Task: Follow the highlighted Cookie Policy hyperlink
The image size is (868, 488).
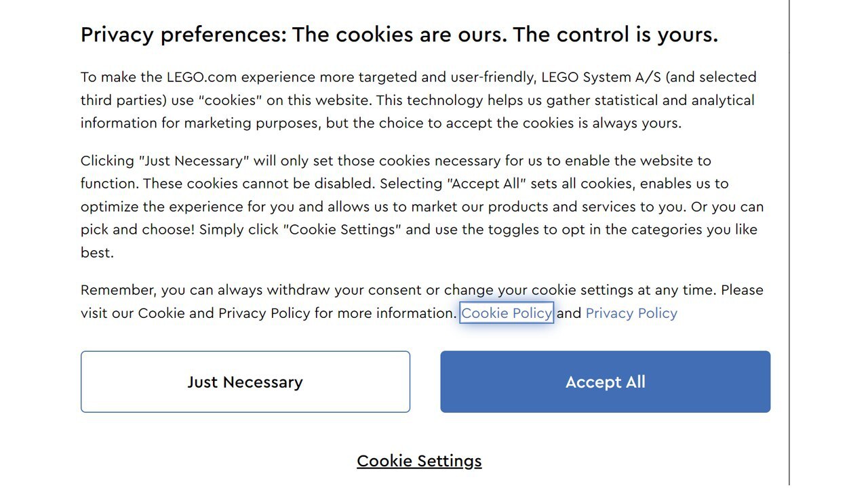Action: point(507,312)
